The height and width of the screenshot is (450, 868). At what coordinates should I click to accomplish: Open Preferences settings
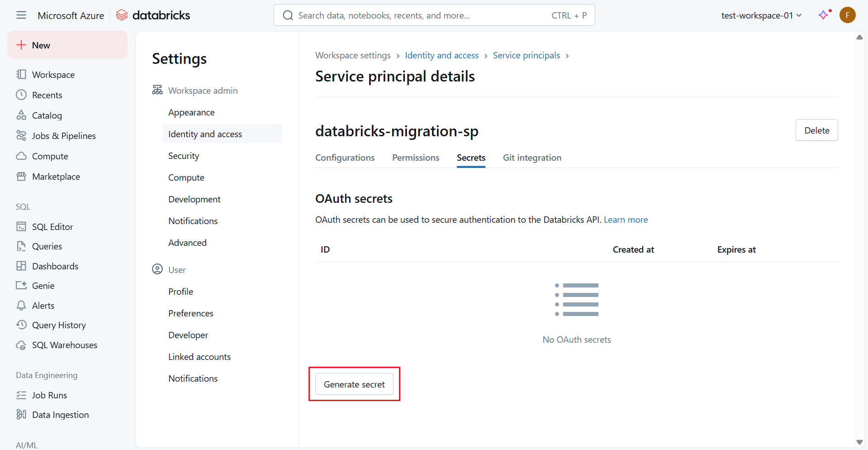coord(223,313)
